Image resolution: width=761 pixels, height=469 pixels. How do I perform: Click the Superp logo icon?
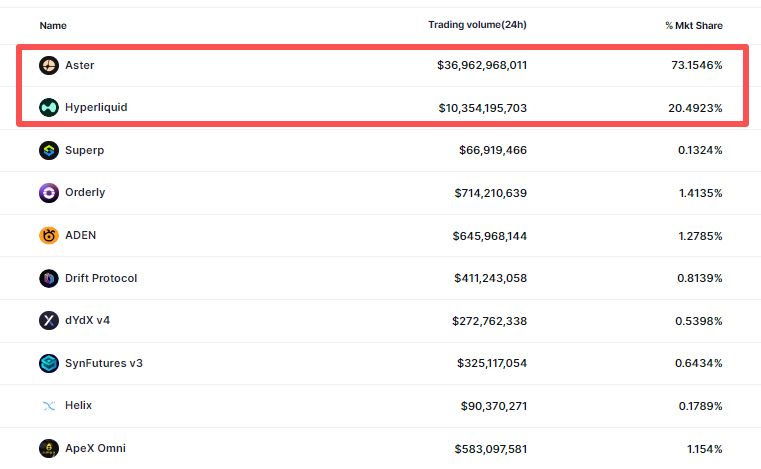49,150
